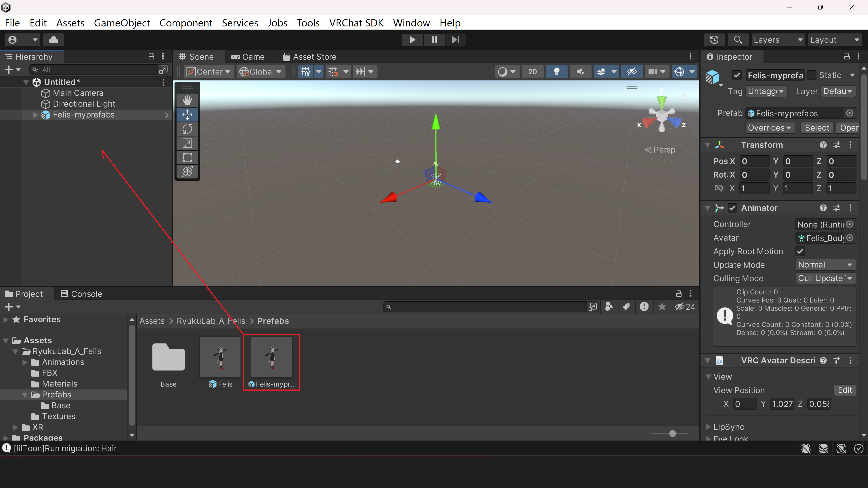Open Center pivot dropdown
Image resolution: width=868 pixels, height=488 pixels.
coord(209,71)
